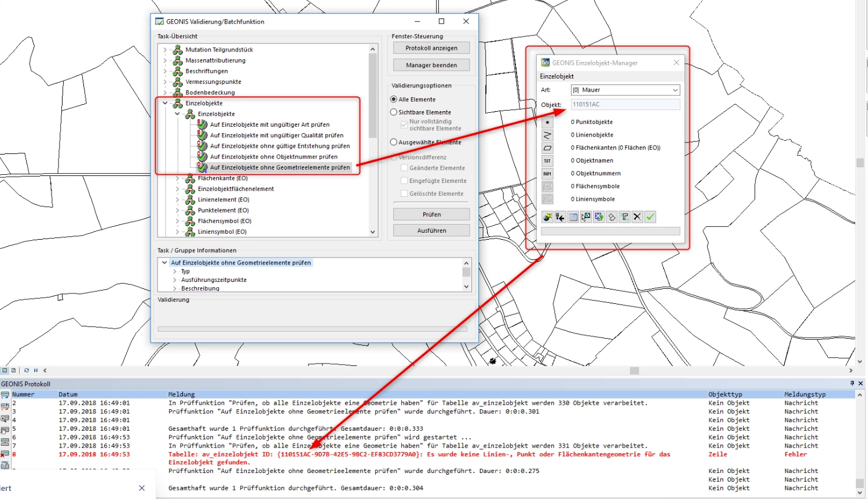Click the globe-with-star icon in Einzelobjekt-Manager toolbar
This screenshot has width=868, height=499.
(547, 217)
